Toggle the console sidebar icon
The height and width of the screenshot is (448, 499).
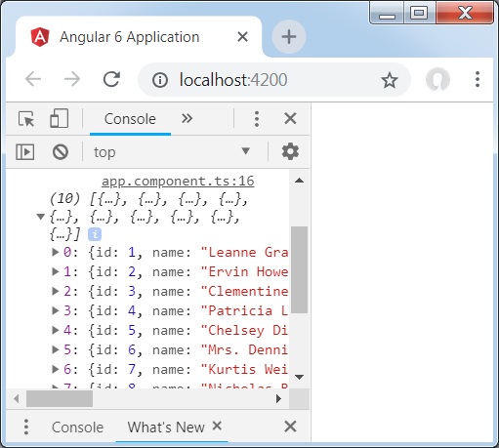25,152
